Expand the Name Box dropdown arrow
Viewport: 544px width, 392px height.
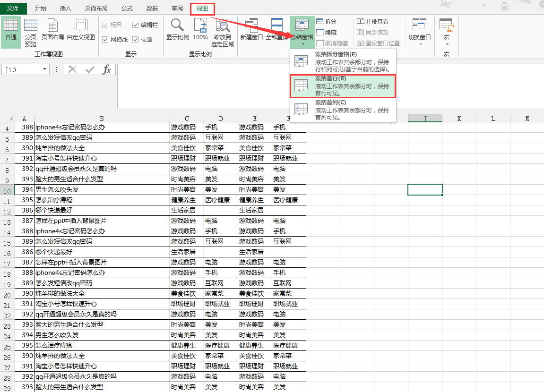click(45, 70)
